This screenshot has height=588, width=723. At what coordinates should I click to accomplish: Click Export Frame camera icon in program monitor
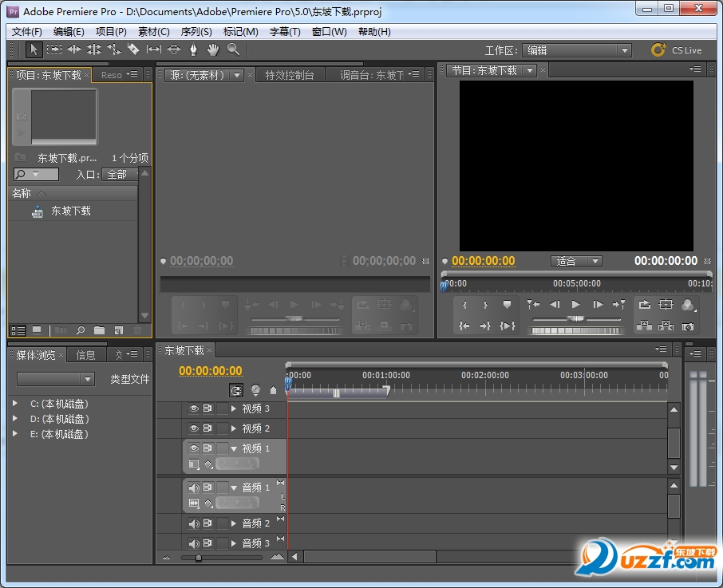687,326
